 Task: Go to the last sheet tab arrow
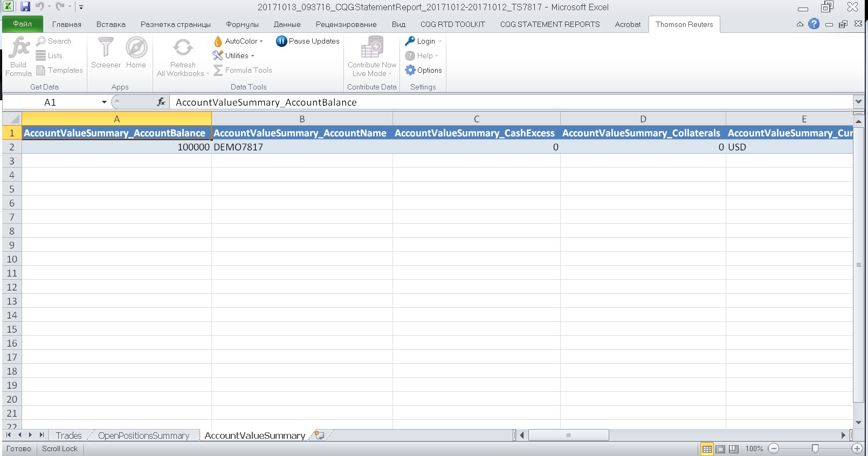pyautogui.click(x=42, y=435)
